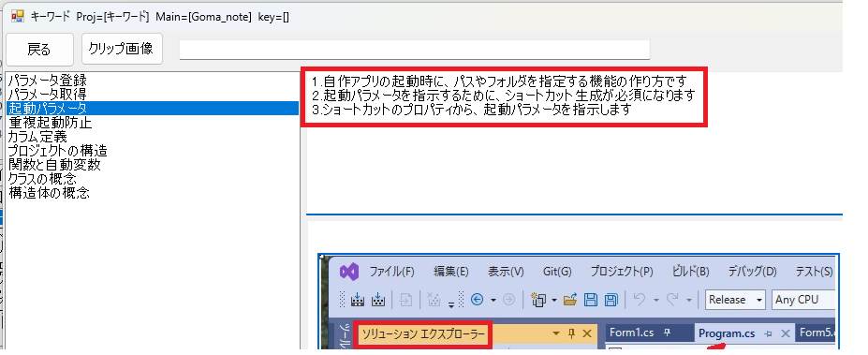Click the second build icon next to it
This screenshot has width=868, height=355.
click(378, 300)
